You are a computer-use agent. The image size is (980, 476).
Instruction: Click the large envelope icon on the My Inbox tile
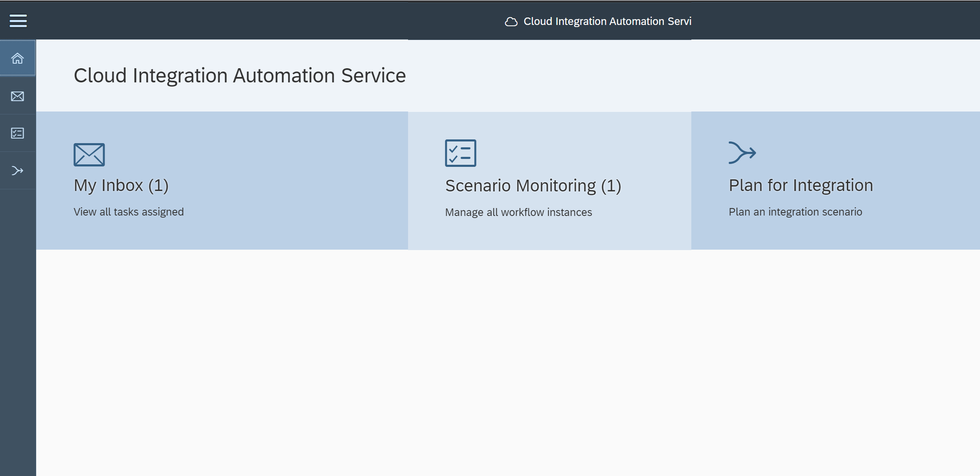89,154
